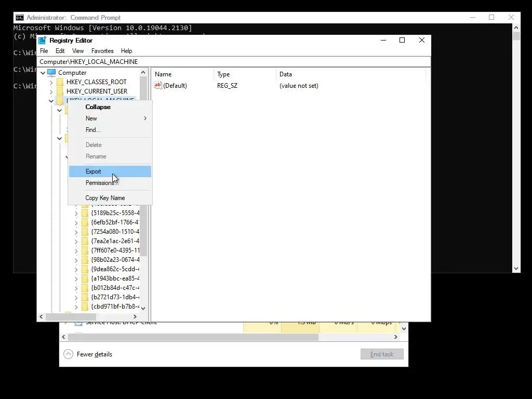
Task: Expand the {98b02a23-0674-4 key
Action: pyautogui.click(x=76, y=260)
